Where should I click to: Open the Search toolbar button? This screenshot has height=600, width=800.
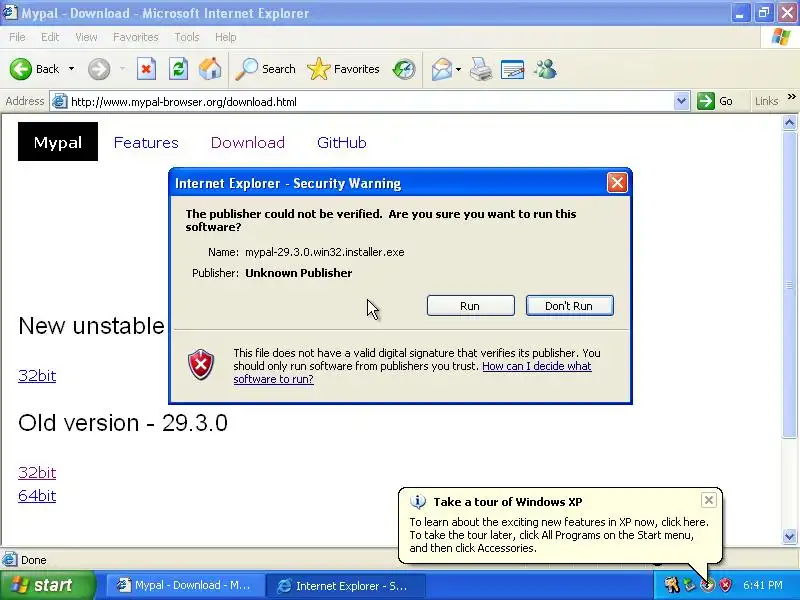(x=265, y=69)
